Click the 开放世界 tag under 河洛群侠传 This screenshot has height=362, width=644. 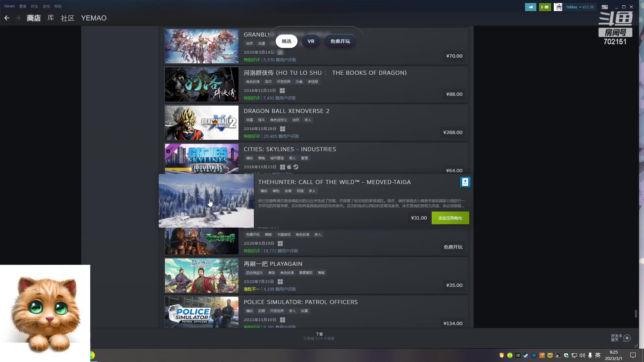pos(283,82)
